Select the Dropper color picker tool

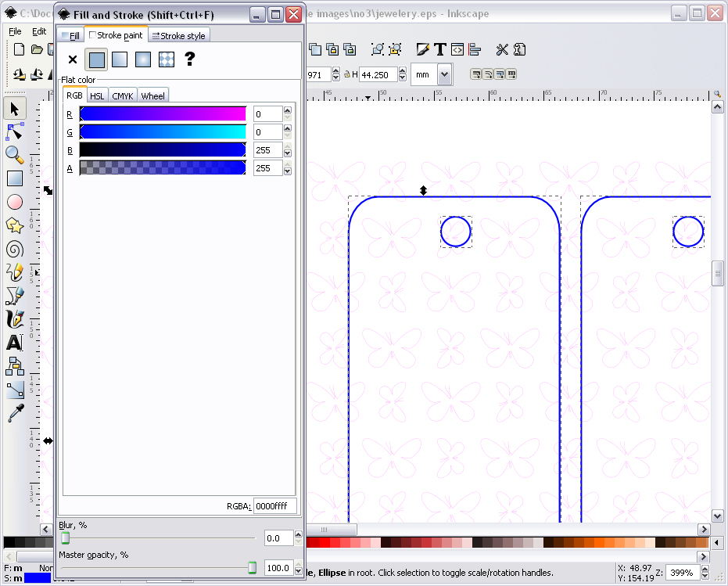tap(15, 413)
